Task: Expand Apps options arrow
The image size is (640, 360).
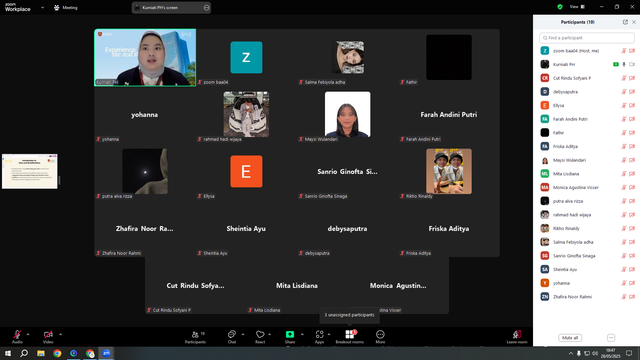Action: click(329, 334)
